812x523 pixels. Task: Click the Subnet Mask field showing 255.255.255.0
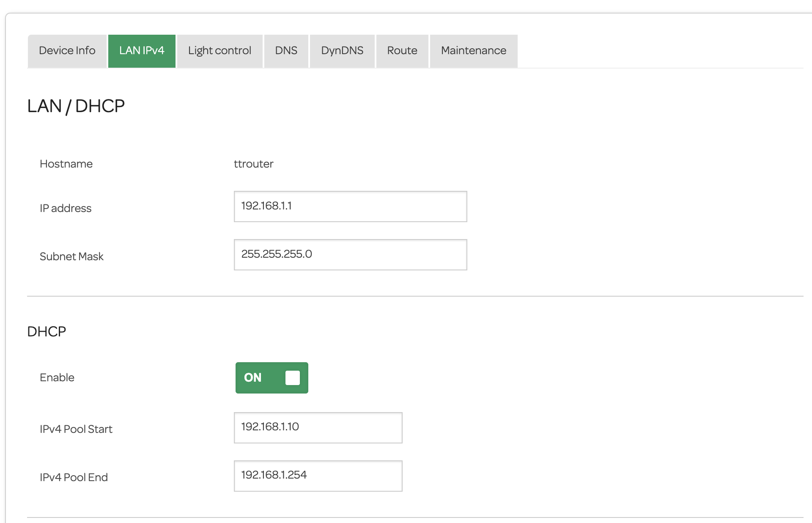[x=350, y=255]
